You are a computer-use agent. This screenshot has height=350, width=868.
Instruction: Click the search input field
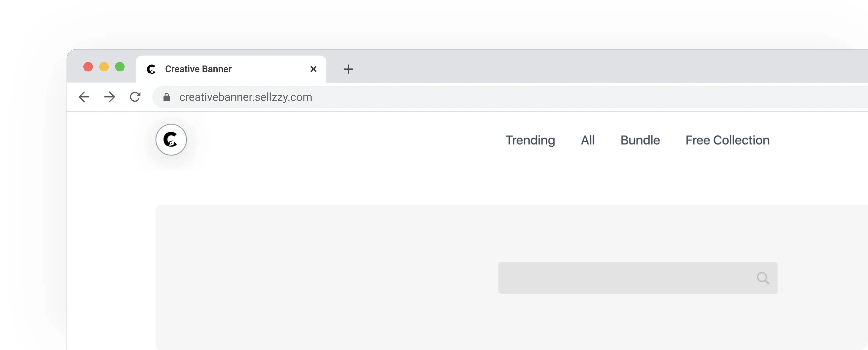[623, 278]
